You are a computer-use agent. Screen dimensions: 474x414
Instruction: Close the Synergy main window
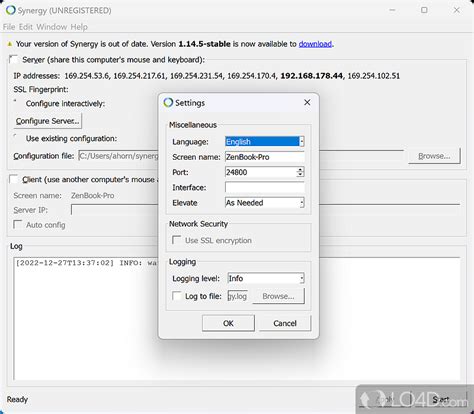[x=457, y=10]
